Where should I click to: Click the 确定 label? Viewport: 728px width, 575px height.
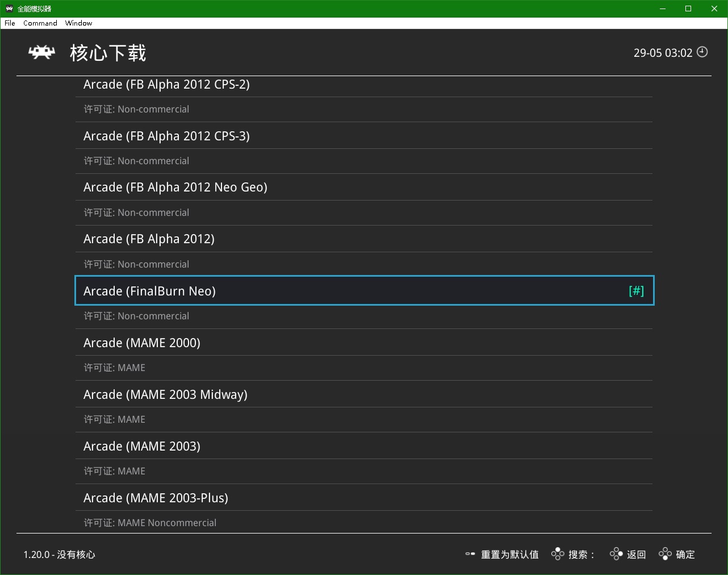click(685, 555)
